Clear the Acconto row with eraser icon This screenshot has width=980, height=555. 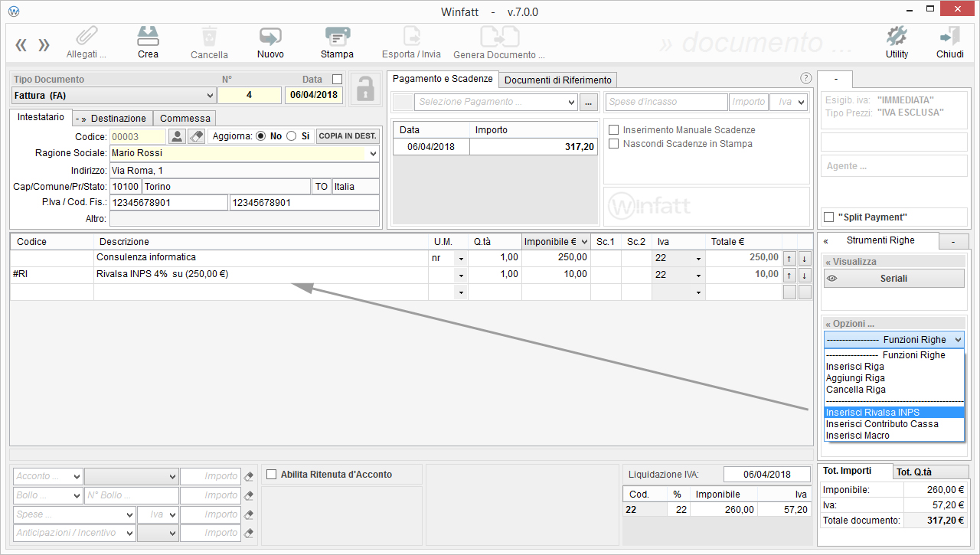click(x=249, y=476)
